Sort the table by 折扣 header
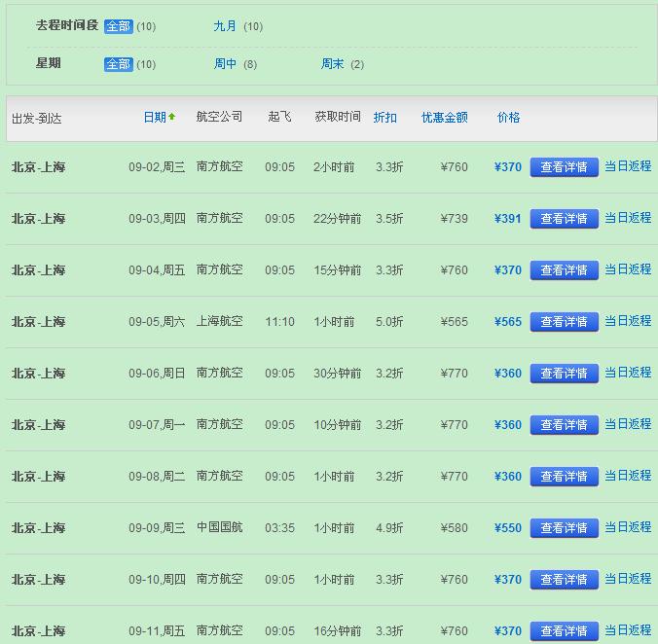Screen dimensions: 658x644 (x=384, y=117)
